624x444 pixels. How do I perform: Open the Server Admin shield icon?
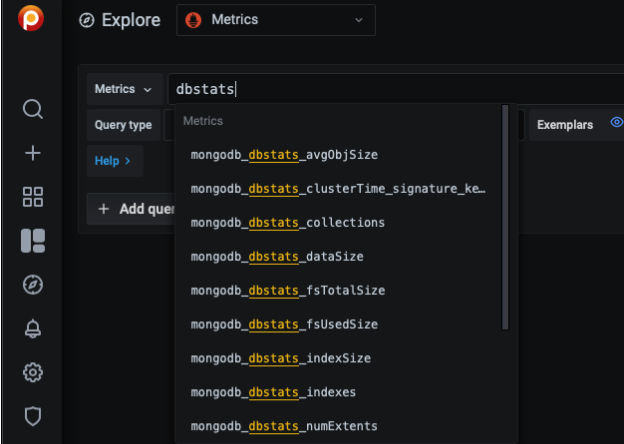32,416
